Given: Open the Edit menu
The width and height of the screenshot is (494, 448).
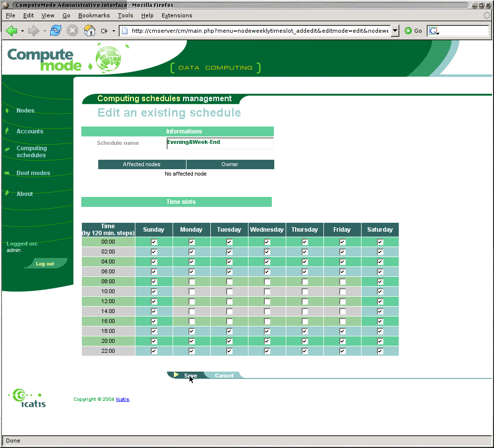Looking at the screenshot, I should pos(28,15).
